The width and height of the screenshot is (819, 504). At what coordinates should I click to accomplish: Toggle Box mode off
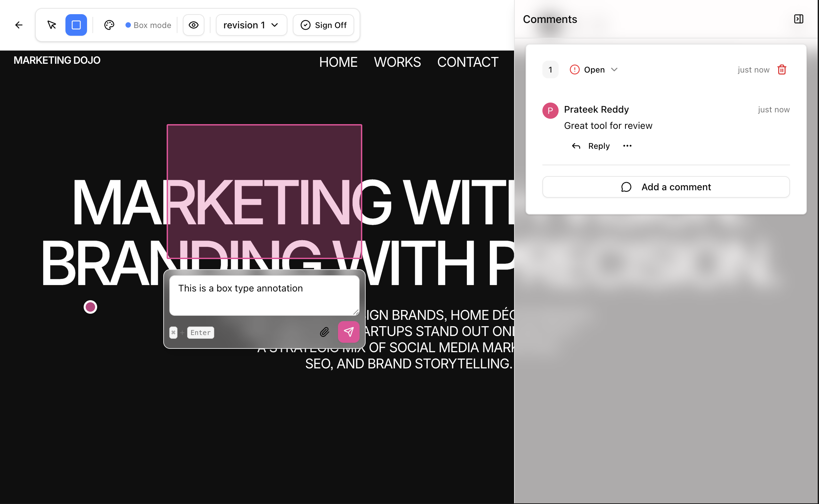pos(148,25)
